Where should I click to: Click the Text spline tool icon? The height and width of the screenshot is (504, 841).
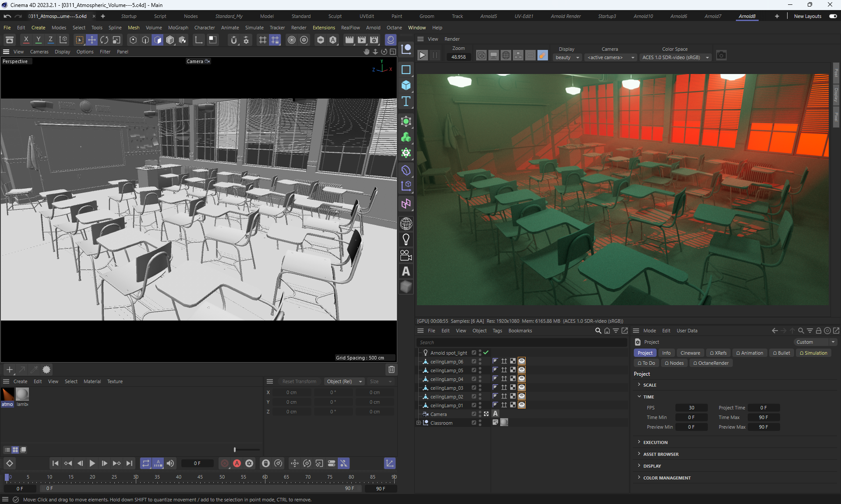(406, 102)
